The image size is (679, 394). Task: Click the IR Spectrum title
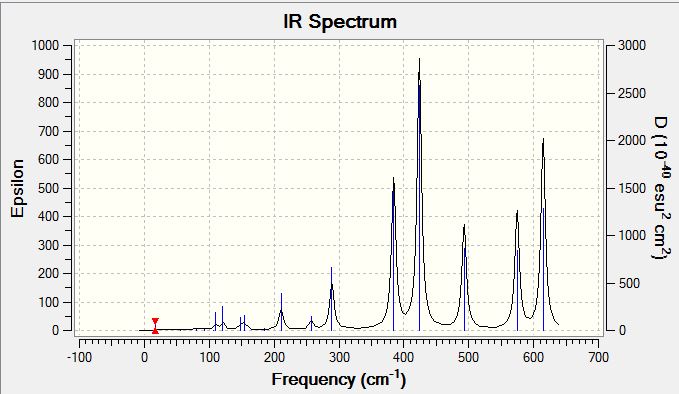(340, 22)
